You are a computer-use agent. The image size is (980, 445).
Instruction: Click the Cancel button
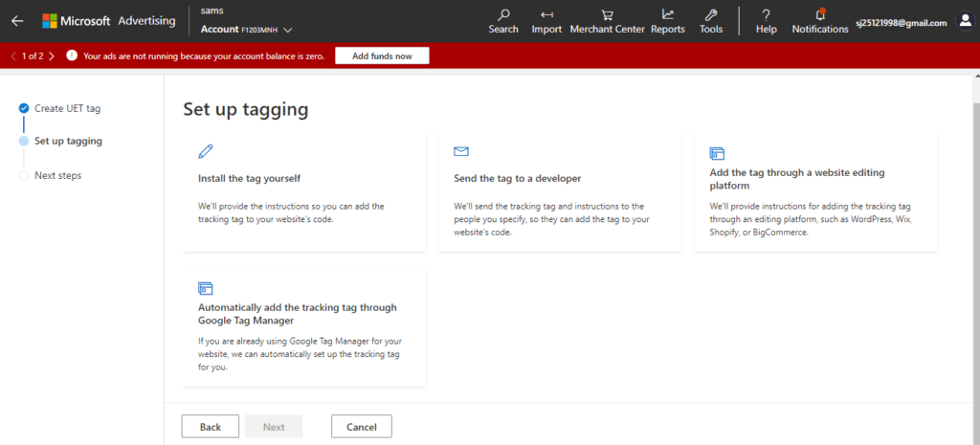[x=361, y=427]
